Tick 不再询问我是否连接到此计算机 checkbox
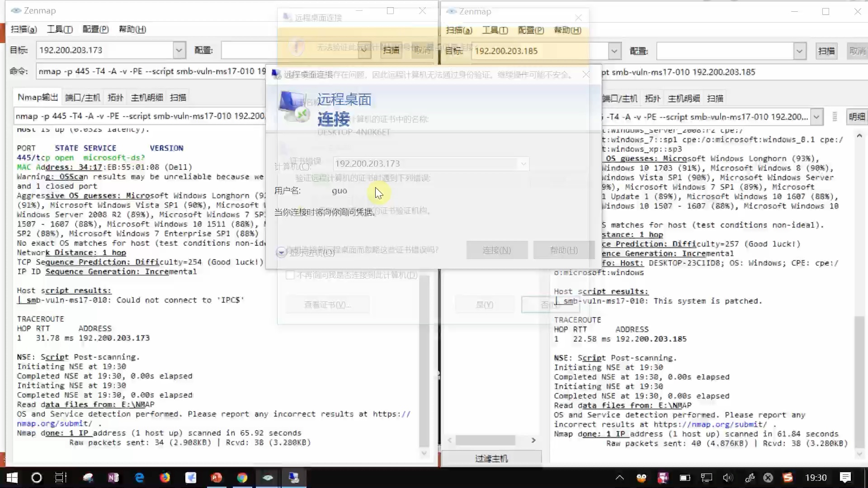The width and height of the screenshot is (868, 488). point(290,275)
